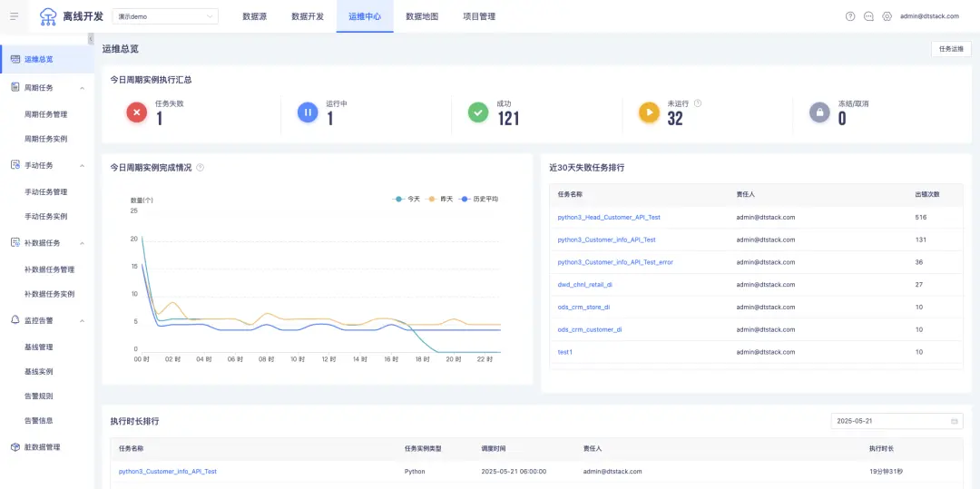The image size is (980, 489).
Task: Click the 成功 count 121
Action: (x=508, y=118)
